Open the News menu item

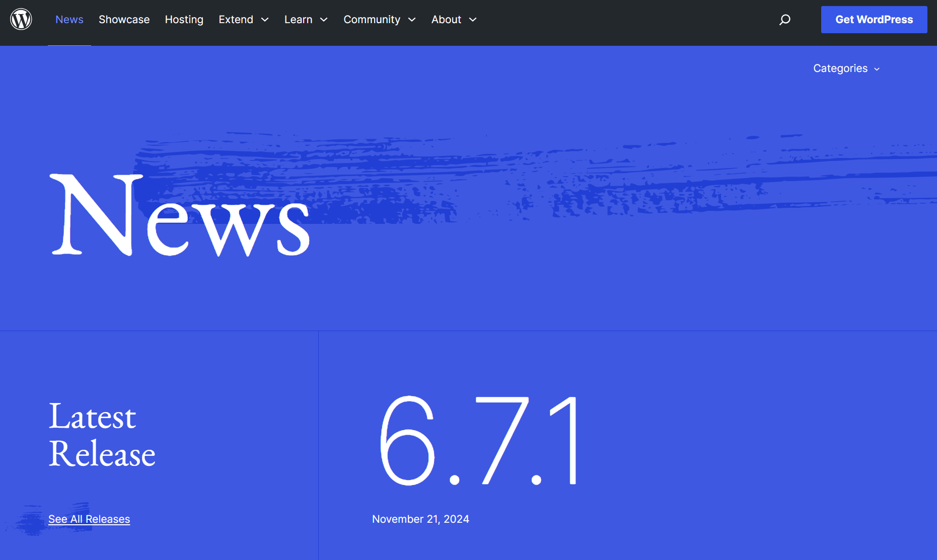point(69,20)
